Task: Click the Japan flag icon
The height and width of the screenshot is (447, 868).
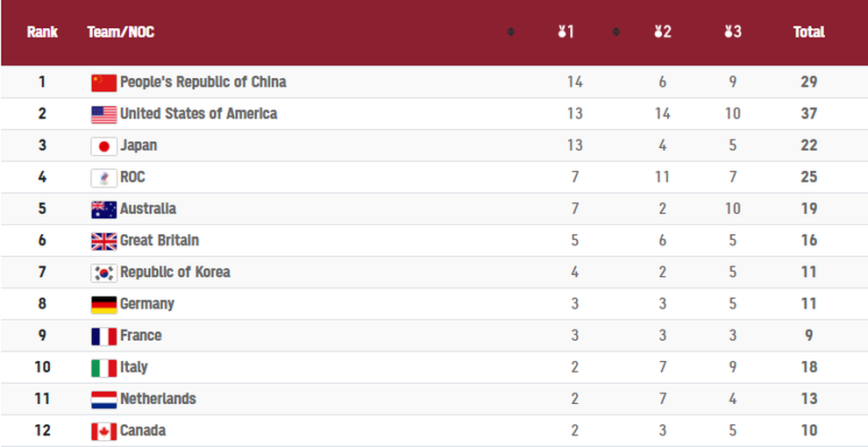Action: click(x=103, y=146)
